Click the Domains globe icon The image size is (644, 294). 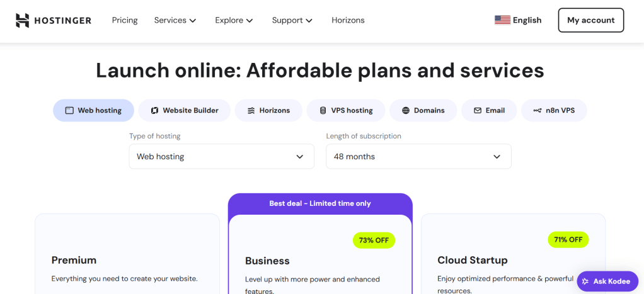pos(405,110)
